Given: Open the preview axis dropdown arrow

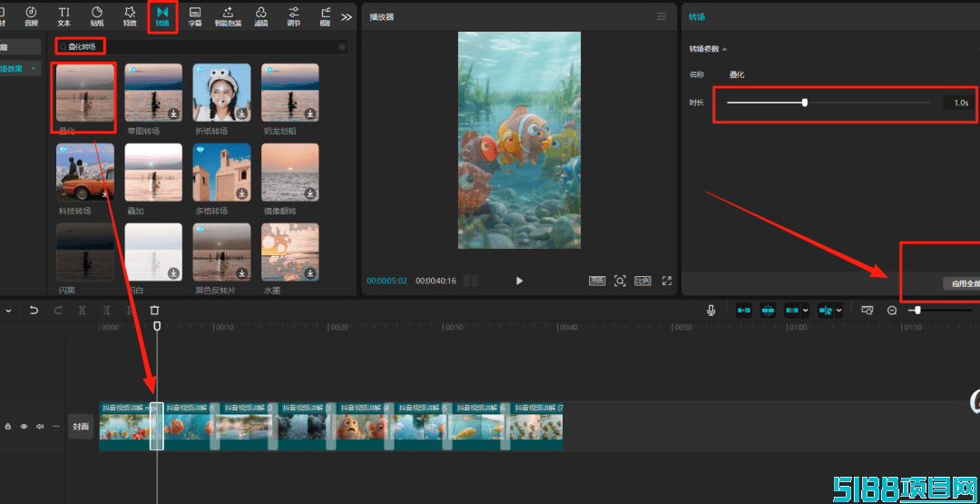Looking at the screenshot, I should tap(838, 310).
